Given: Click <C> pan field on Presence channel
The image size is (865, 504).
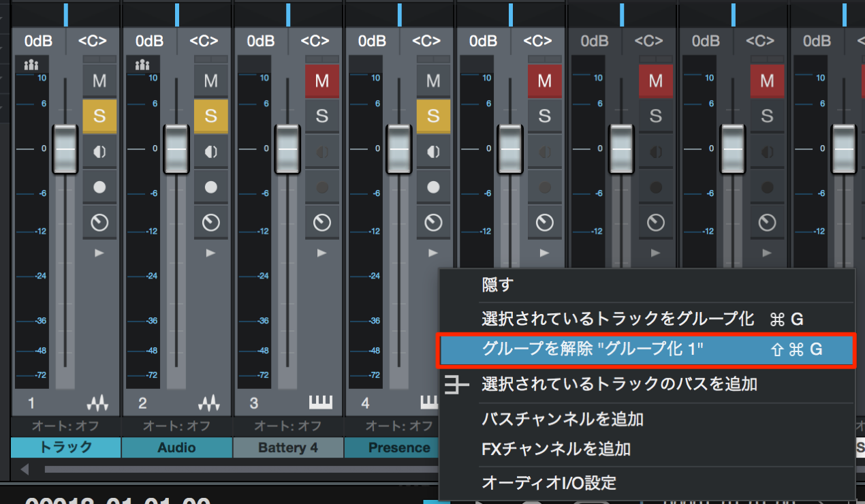Looking at the screenshot, I should (426, 41).
